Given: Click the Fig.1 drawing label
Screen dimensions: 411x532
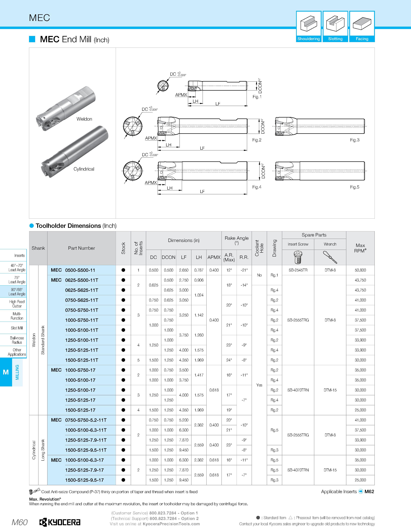Looking at the screenshot, I should click(x=257, y=97).
